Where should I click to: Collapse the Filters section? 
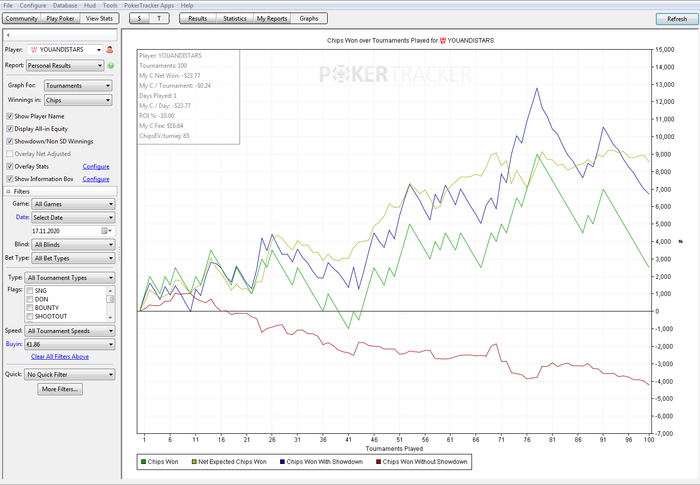tap(9, 190)
